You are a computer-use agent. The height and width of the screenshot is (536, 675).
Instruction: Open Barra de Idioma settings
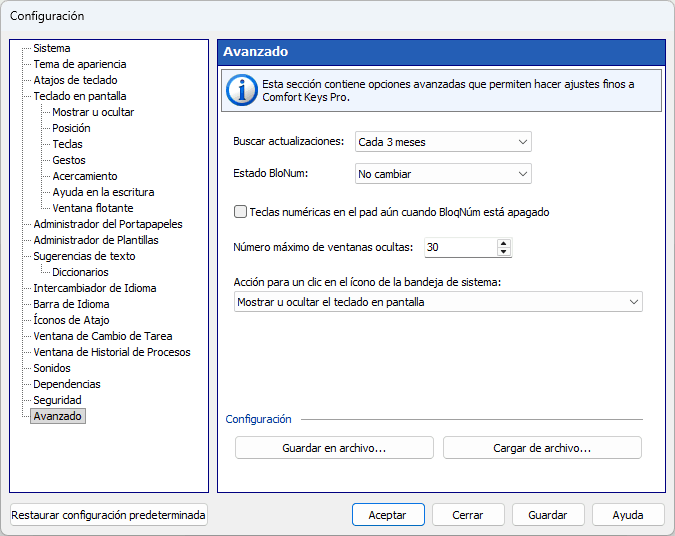pos(71,304)
